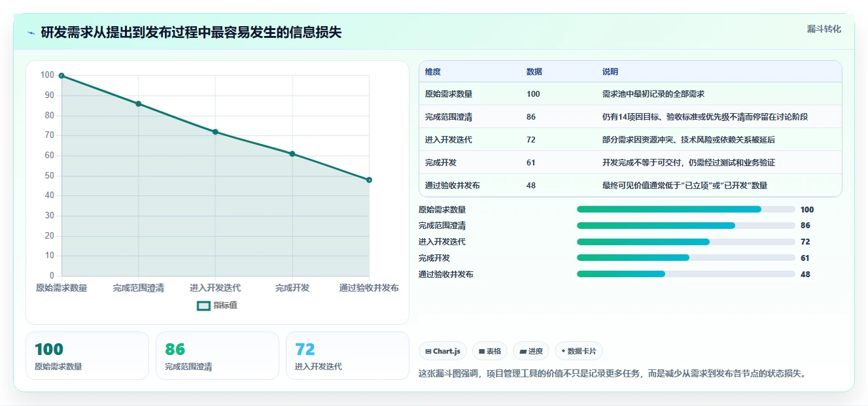The image size is (868, 406).
Task: Click the Chart.js chip
Action: pyautogui.click(x=443, y=351)
